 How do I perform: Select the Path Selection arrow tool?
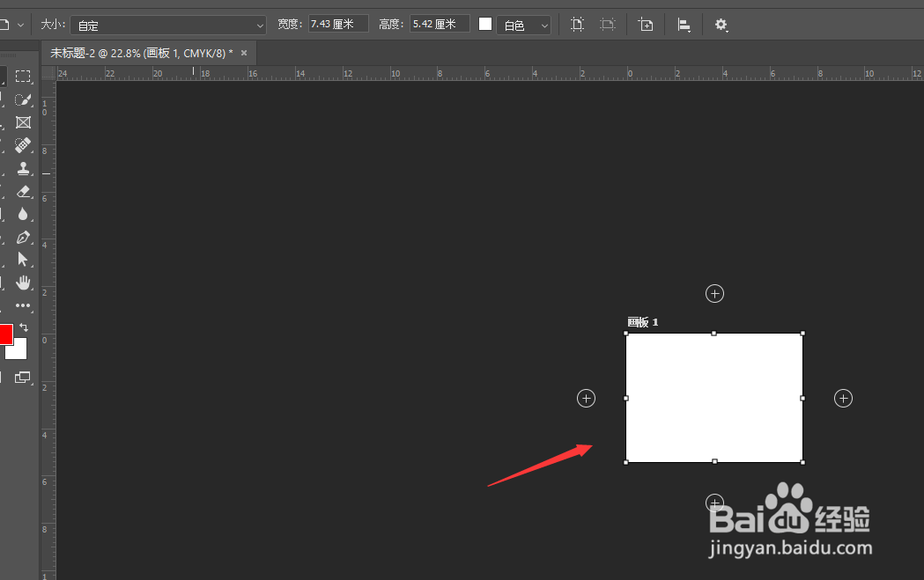(x=23, y=260)
